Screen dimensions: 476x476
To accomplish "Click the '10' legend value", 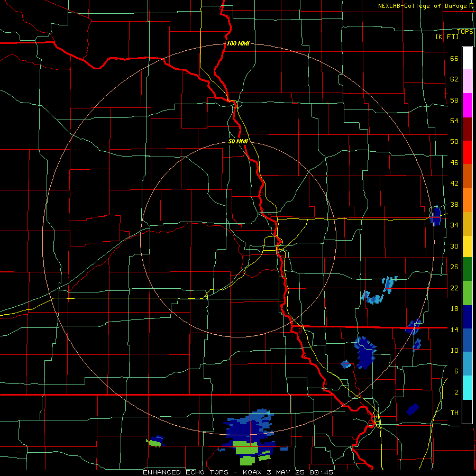I will tap(454, 350).
